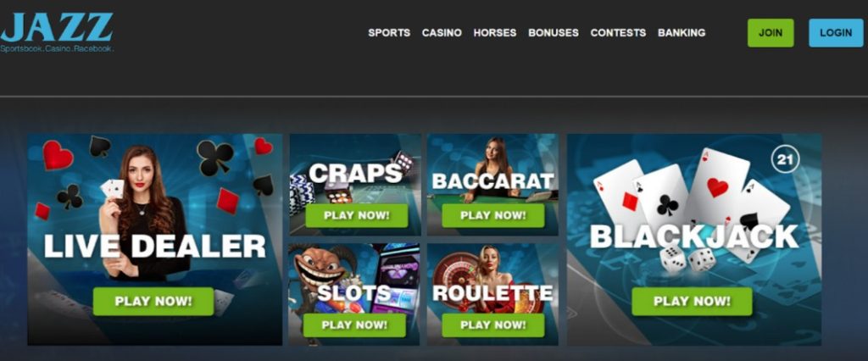Image resolution: width=868 pixels, height=361 pixels.
Task: Click Play Now on the Blackjack banner
Action: (x=692, y=301)
